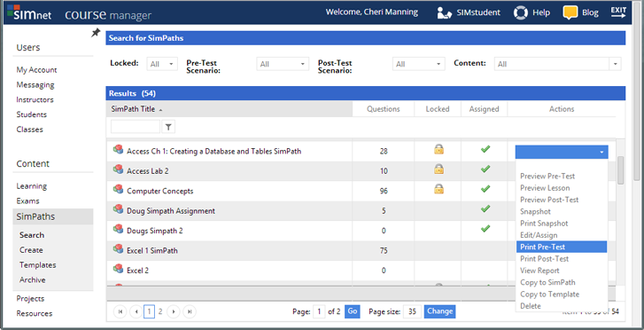Click the Help lifebuoy icon

520,12
